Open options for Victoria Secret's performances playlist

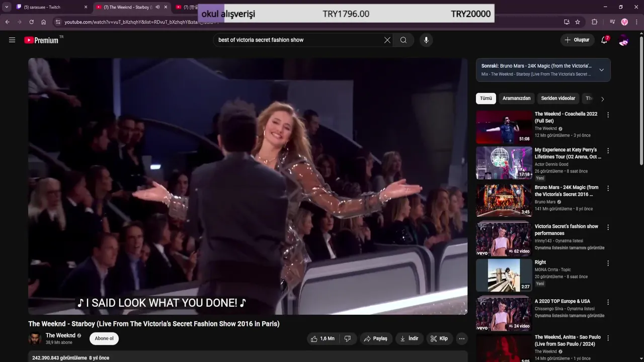click(608, 227)
